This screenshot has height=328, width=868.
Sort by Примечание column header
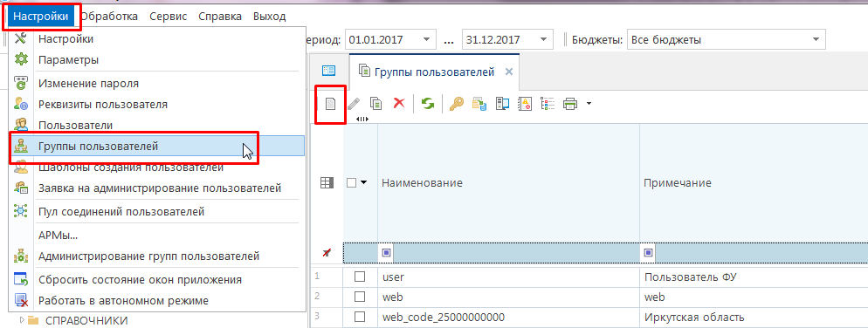(x=754, y=182)
